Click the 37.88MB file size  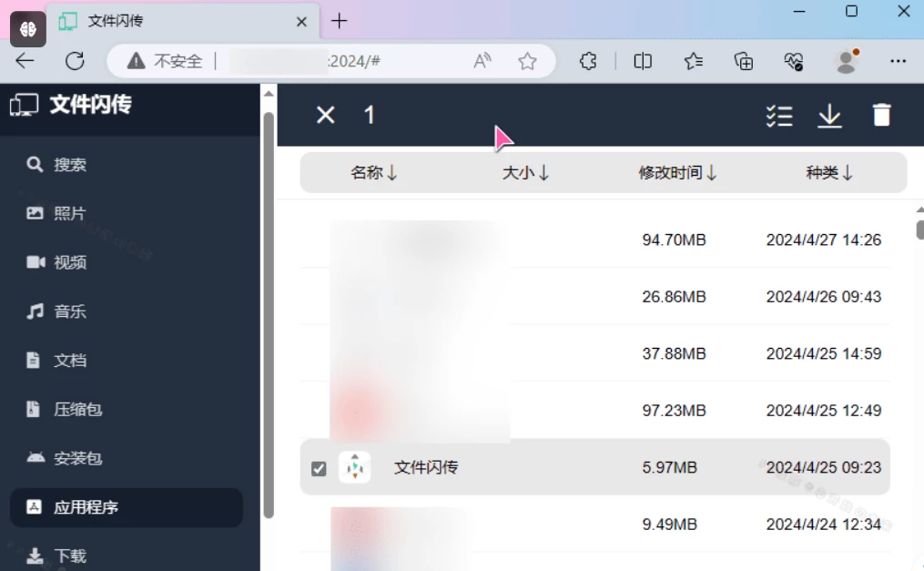click(675, 353)
